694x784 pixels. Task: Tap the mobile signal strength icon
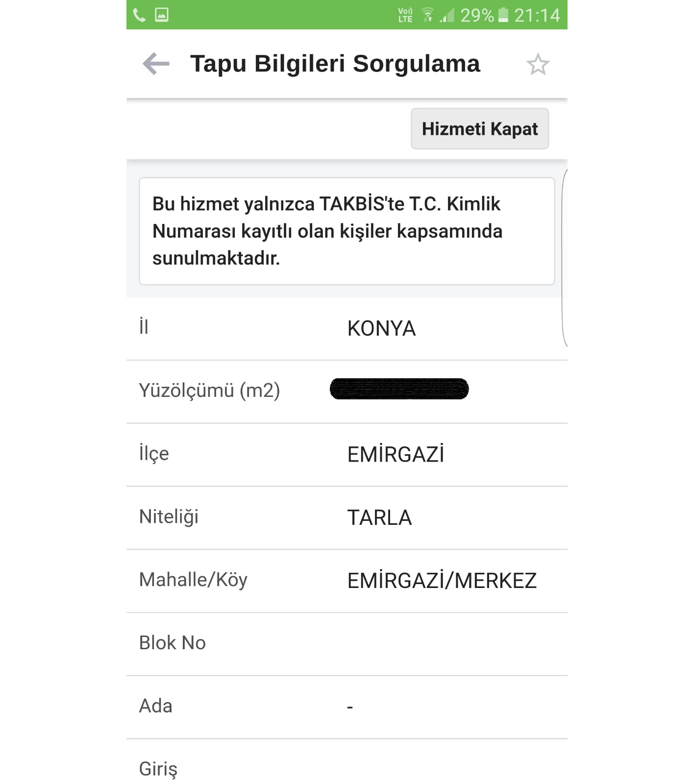[447, 15]
